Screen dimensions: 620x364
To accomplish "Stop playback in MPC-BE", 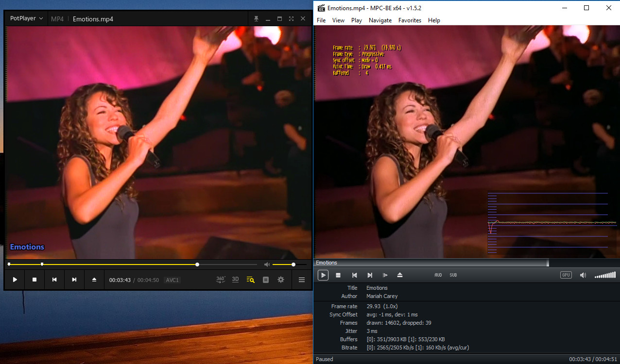I will coord(338,275).
